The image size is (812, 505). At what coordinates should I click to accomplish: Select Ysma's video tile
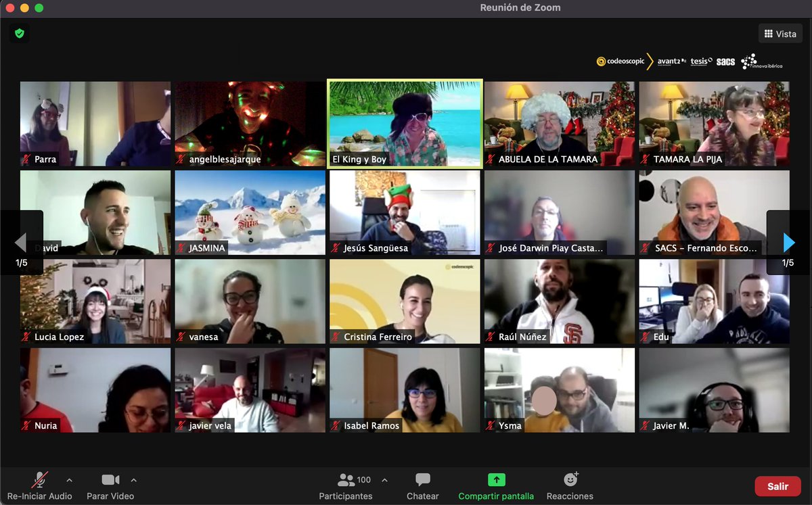click(560, 390)
